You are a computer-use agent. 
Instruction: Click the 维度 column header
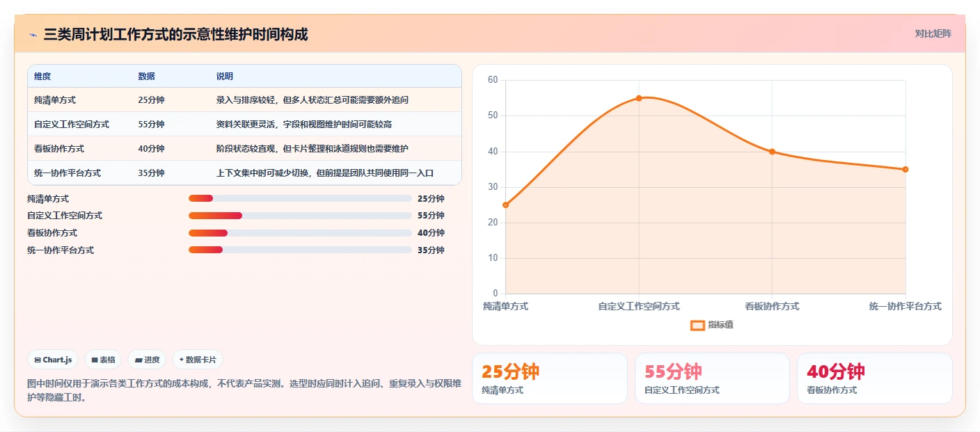click(42, 77)
